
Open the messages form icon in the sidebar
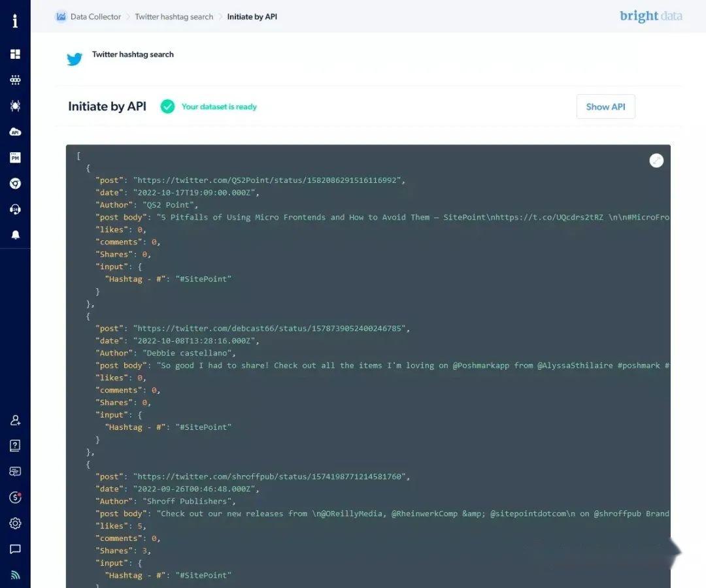(15, 472)
